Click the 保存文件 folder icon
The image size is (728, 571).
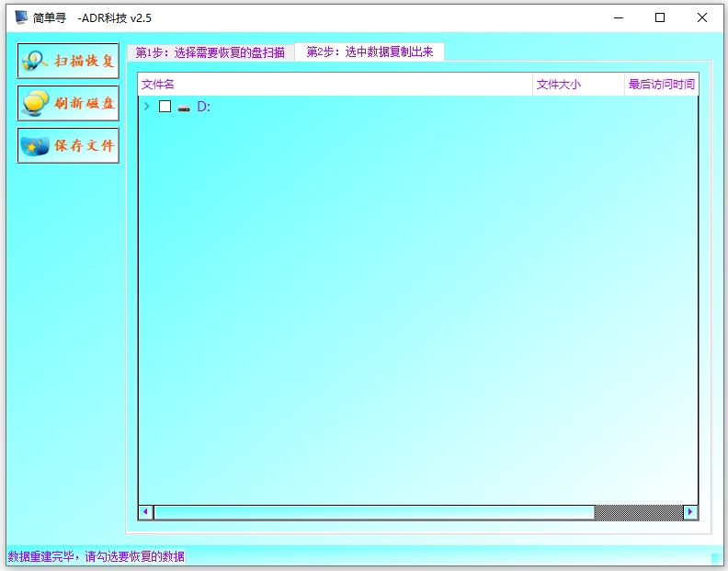coord(36,145)
